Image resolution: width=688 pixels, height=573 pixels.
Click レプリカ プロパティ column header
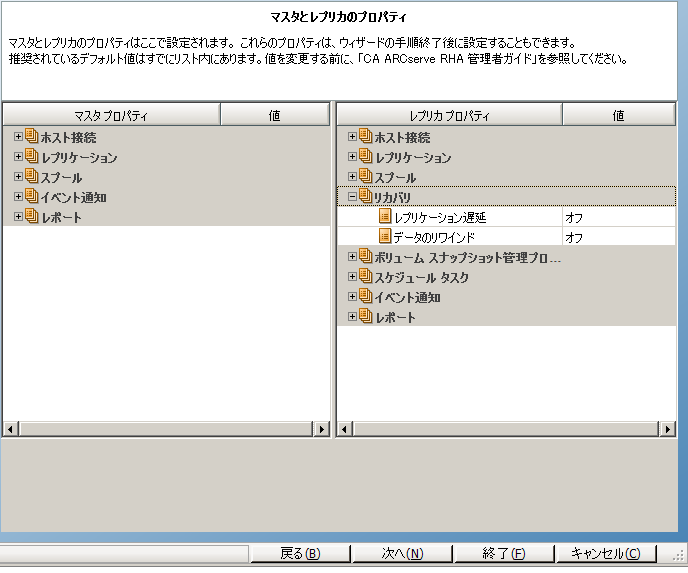click(449, 115)
